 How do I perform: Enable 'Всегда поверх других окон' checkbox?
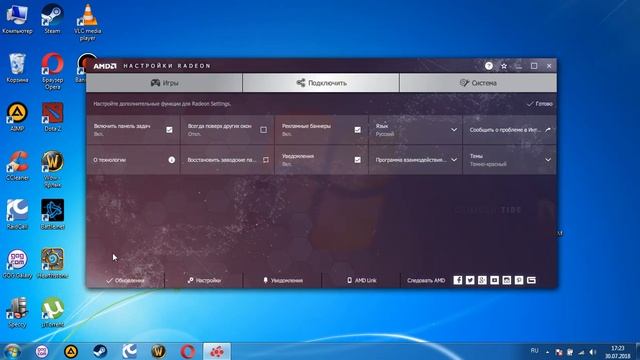click(x=263, y=130)
